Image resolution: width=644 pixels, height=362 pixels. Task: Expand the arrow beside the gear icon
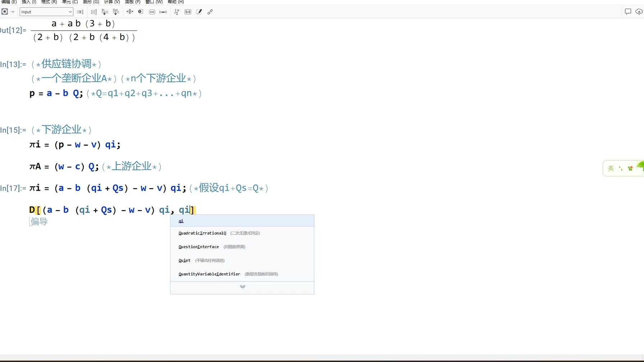tap(13, 12)
